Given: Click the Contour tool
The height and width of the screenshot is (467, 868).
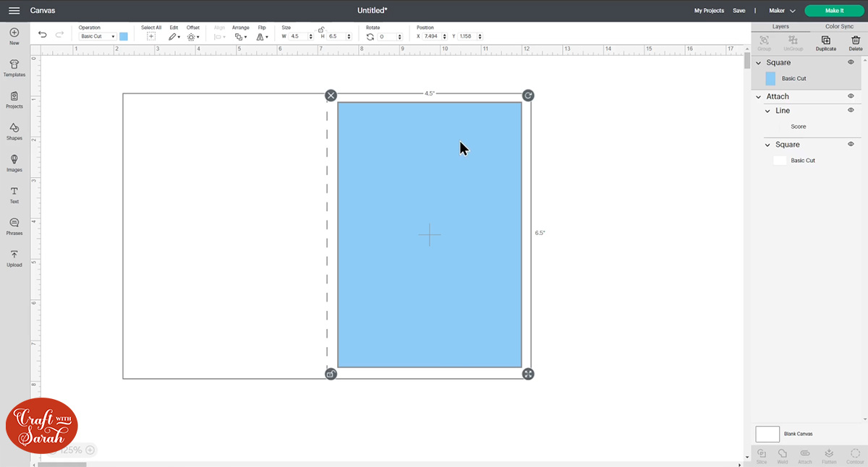Looking at the screenshot, I should pyautogui.click(x=855, y=455).
